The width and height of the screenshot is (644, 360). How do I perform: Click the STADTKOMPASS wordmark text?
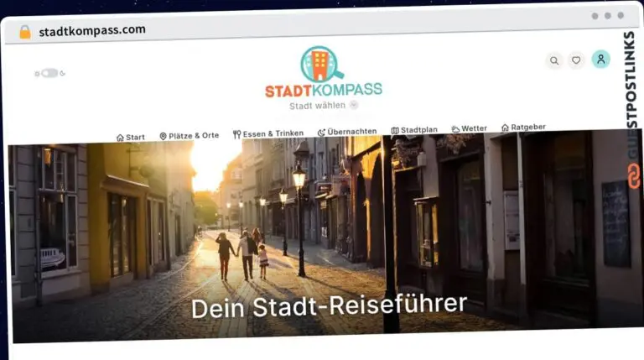tap(324, 90)
